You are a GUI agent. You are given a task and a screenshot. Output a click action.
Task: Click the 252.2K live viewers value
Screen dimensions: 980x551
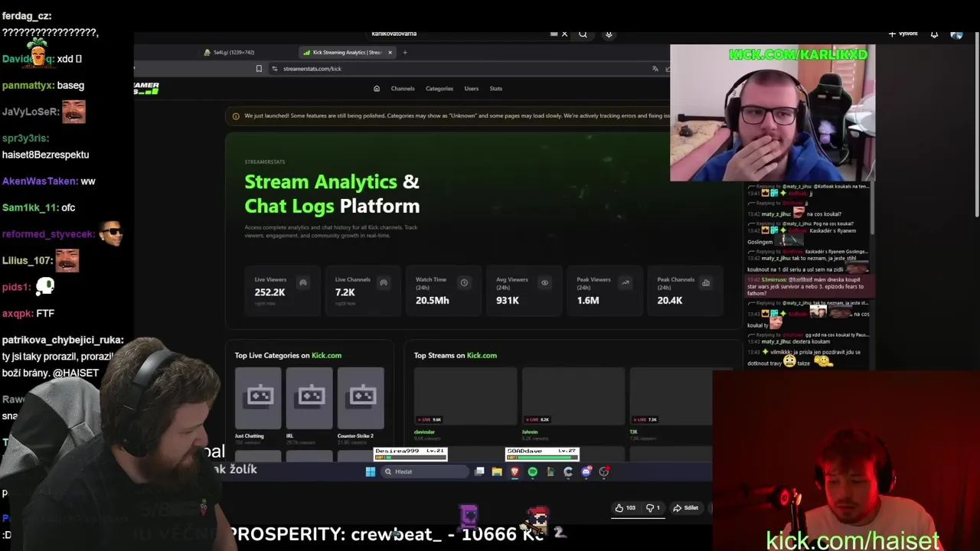click(x=269, y=292)
